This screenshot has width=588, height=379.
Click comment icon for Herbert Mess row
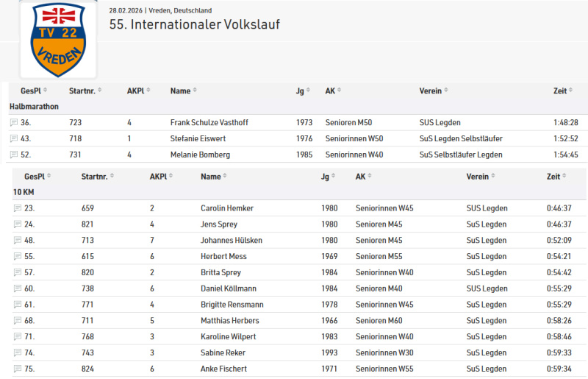point(18,257)
